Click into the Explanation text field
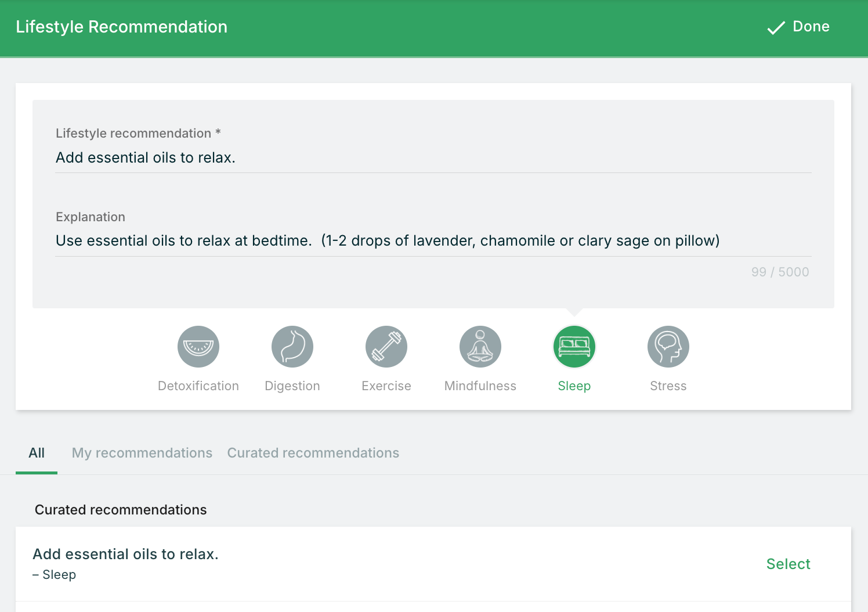 pyautogui.click(x=433, y=241)
